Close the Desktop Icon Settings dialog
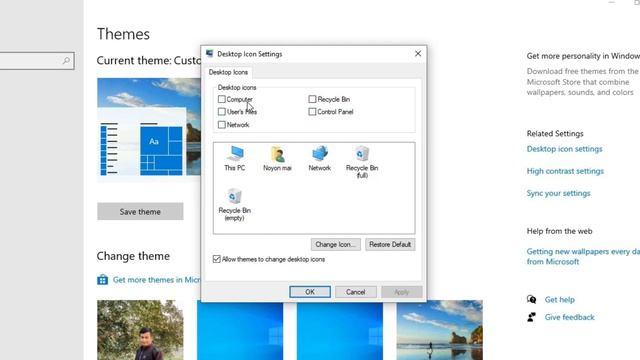 [x=418, y=54]
